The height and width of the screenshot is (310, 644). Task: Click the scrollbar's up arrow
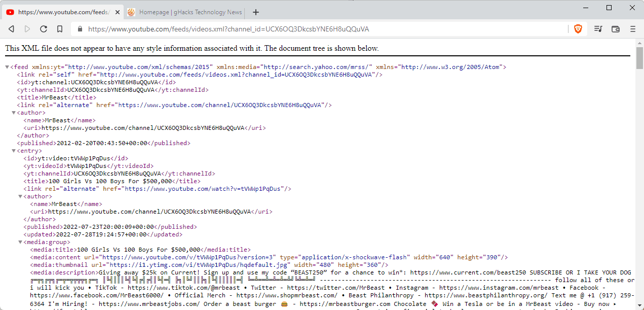tap(639, 43)
